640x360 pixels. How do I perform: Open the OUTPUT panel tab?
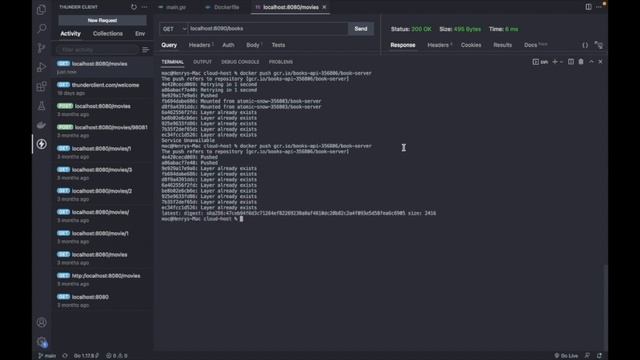(202, 62)
